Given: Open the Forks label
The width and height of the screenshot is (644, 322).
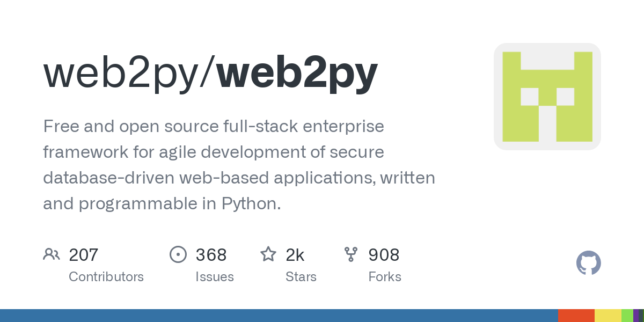Looking at the screenshot, I should (x=385, y=277).
